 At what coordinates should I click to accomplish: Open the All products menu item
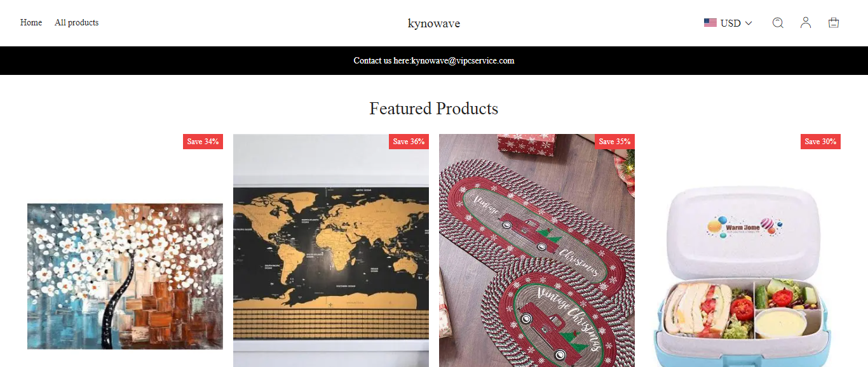pos(76,22)
